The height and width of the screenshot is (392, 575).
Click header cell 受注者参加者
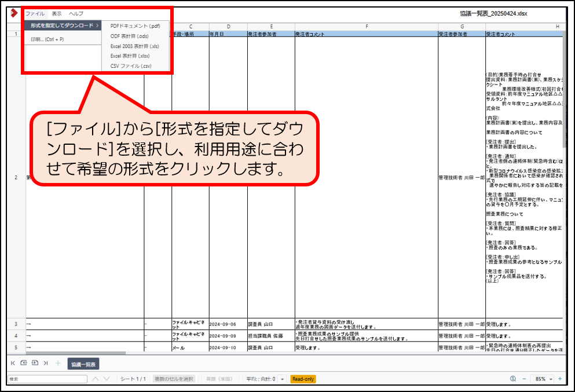[x=462, y=34]
